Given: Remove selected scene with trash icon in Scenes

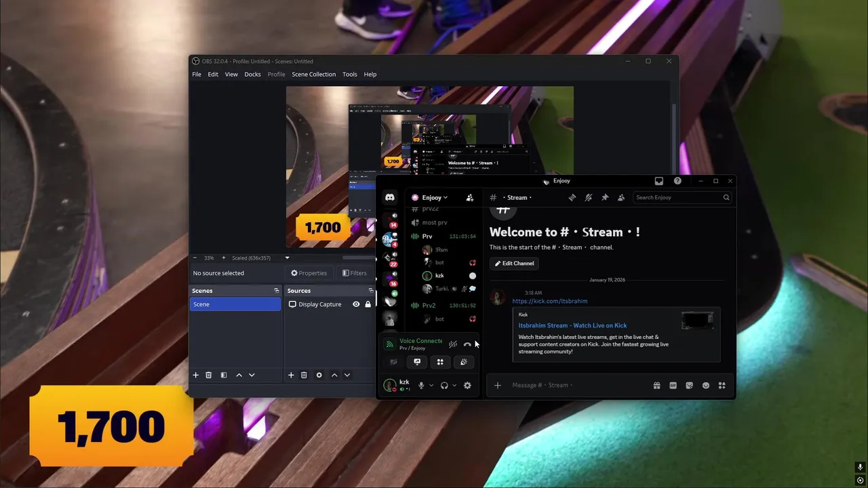Looking at the screenshot, I should (208, 375).
